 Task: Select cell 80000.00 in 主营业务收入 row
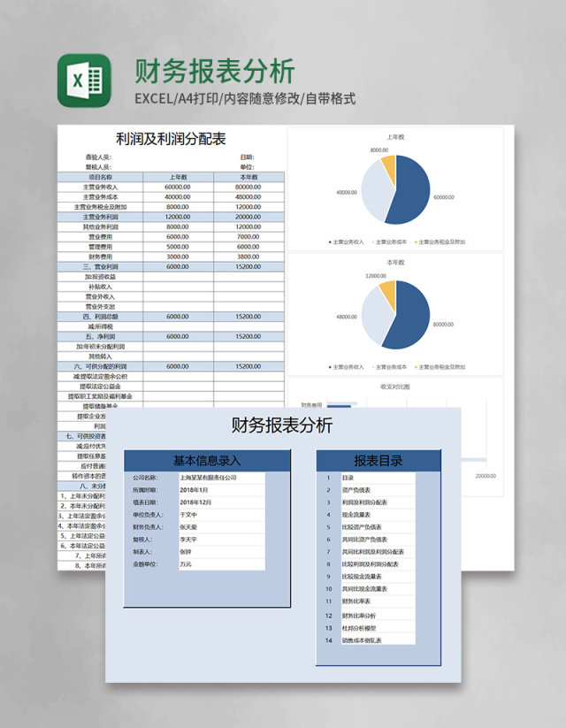click(x=249, y=188)
